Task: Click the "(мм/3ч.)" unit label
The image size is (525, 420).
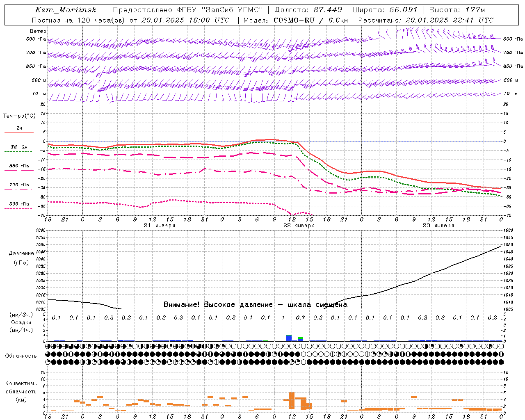Action: coord(21,315)
